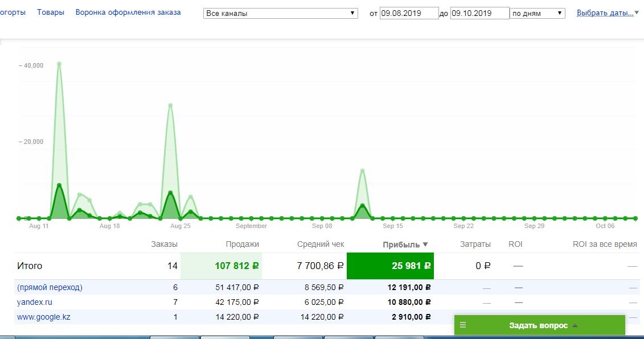Click the chart peak around Sep 12
Screen dimensions: 644x339
click(x=362, y=171)
